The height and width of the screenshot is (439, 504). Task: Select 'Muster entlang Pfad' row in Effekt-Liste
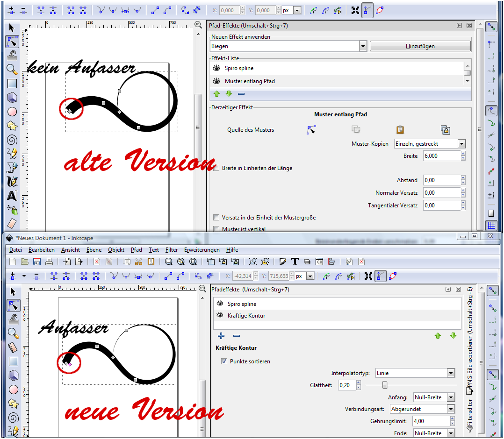pos(337,81)
